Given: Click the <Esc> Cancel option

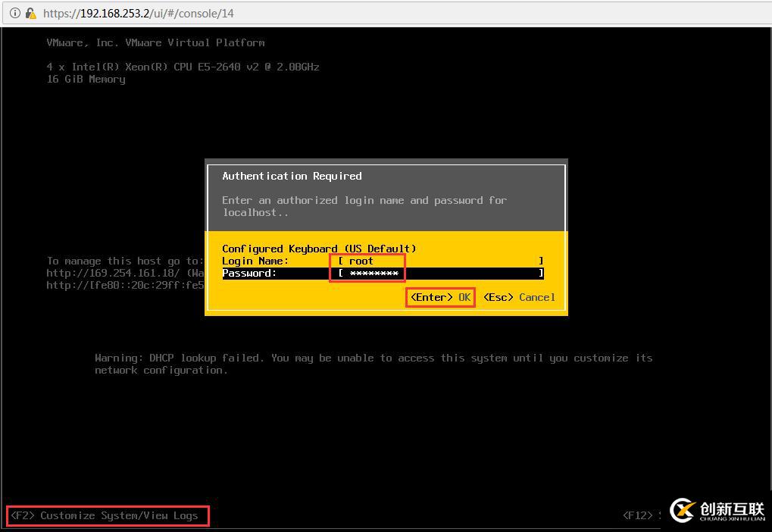Looking at the screenshot, I should (x=517, y=297).
